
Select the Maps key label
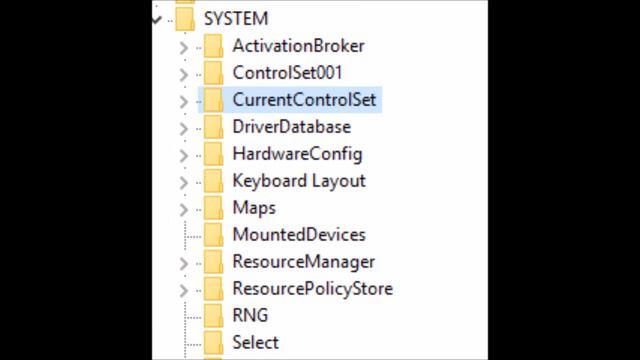pyautogui.click(x=254, y=208)
